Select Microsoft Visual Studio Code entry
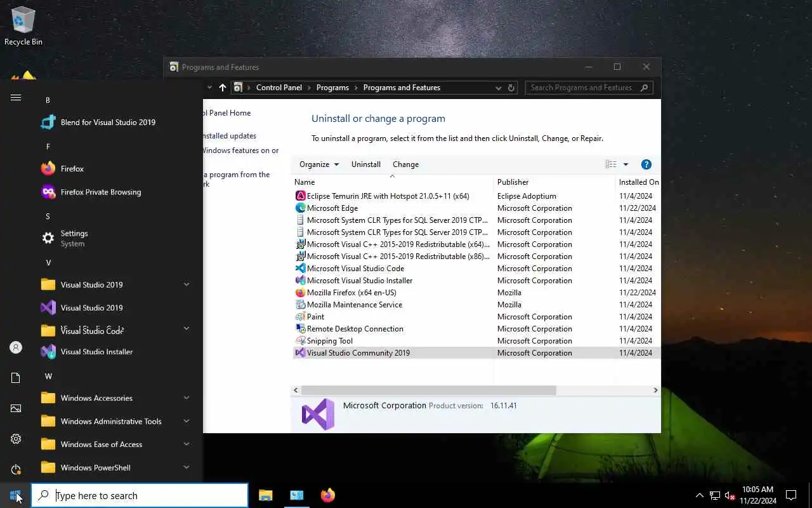The image size is (812, 508). pos(476,269)
